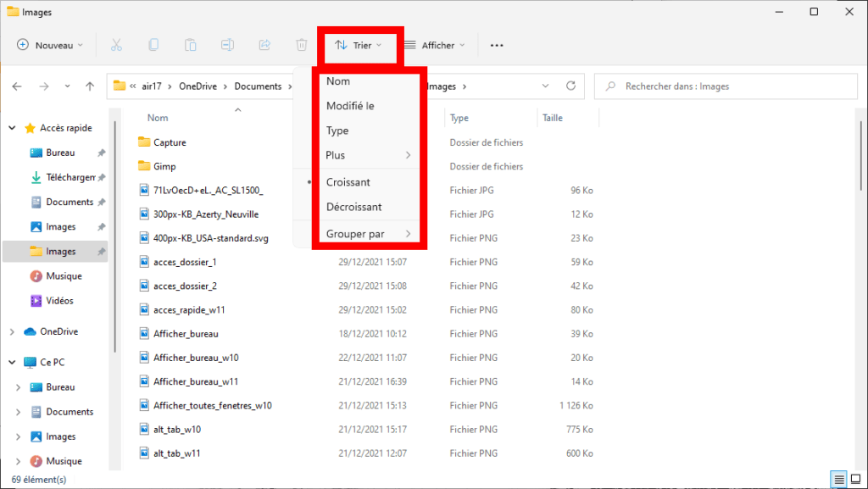Expand Musique under Ce PC
Viewport: 868px width, 489px height.
pos(19,461)
